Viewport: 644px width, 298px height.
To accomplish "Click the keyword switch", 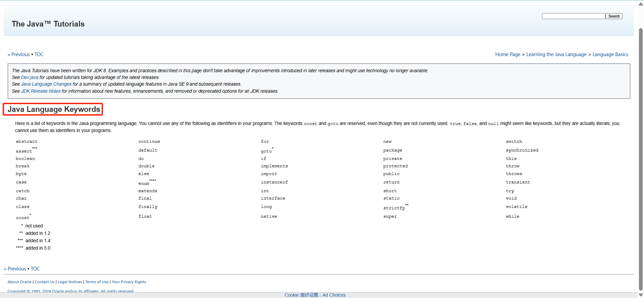I will point(514,141).
